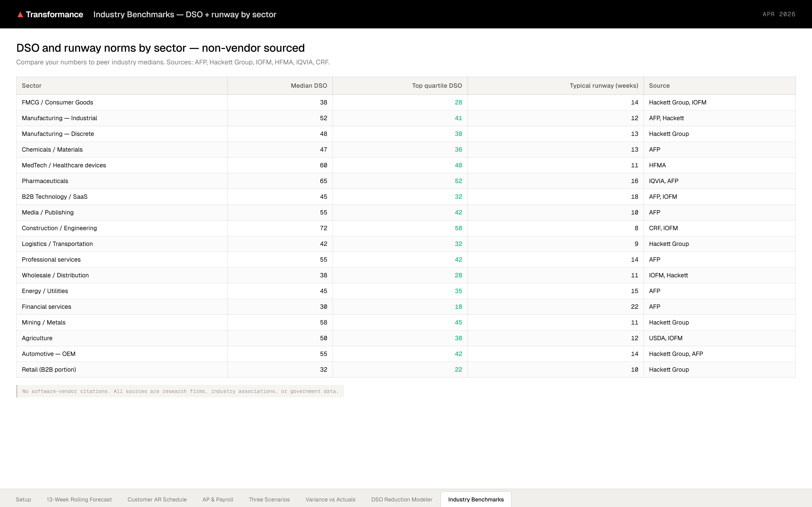Switch to 13-Week Rolling Forecast
Image resolution: width=812 pixels, height=507 pixels.
tap(79, 499)
